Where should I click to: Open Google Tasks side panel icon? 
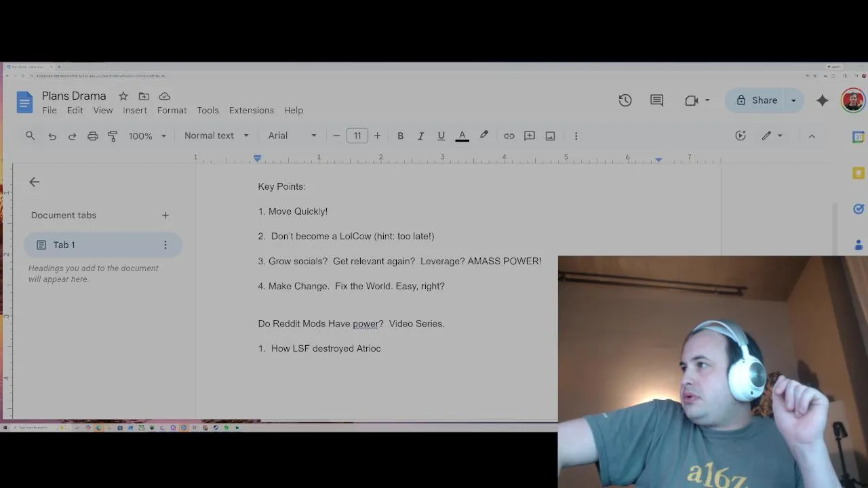click(858, 209)
